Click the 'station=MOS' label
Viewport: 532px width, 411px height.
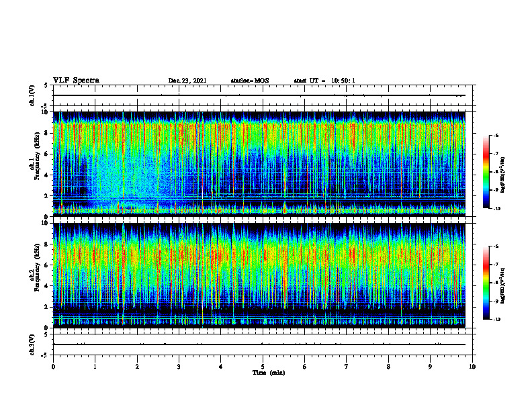[x=250, y=81]
